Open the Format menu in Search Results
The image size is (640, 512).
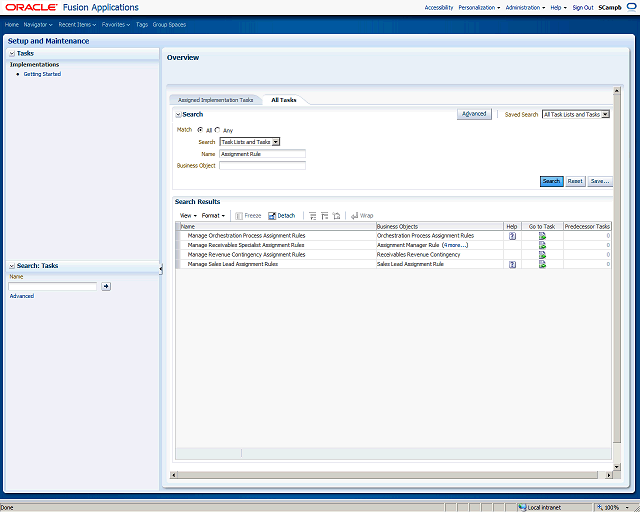coord(213,216)
